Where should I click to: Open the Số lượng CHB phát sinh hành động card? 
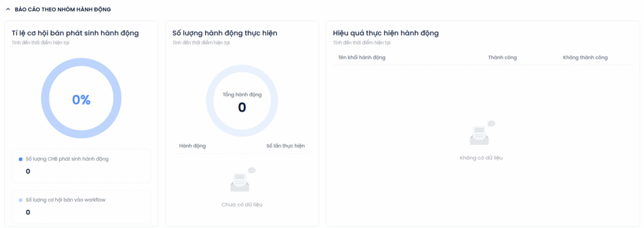pos(81,166)
